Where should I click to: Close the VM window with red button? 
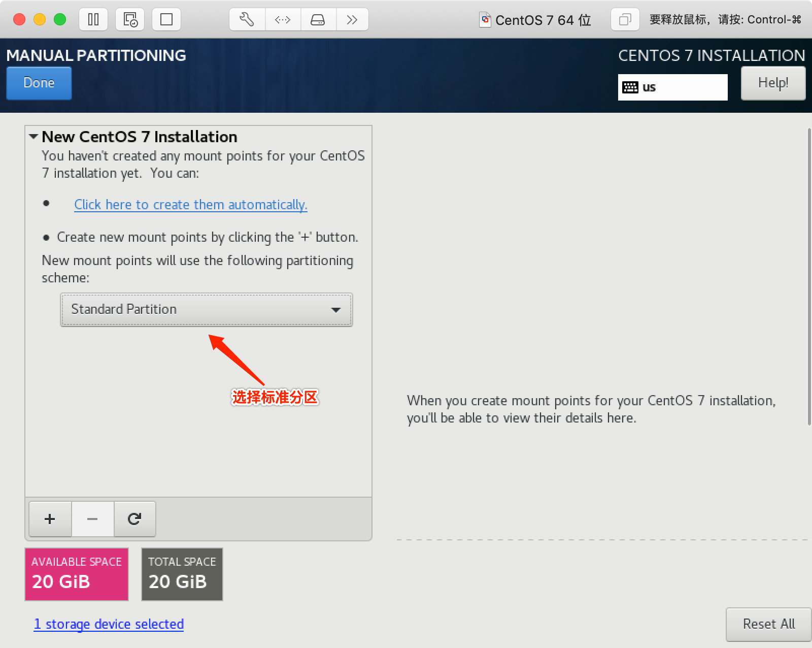click(19, 20)
